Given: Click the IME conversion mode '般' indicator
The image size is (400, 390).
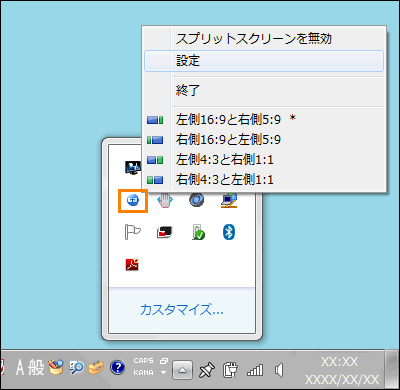Looking at the screenshot, I should pyautogui.click(x=36, y=368).
